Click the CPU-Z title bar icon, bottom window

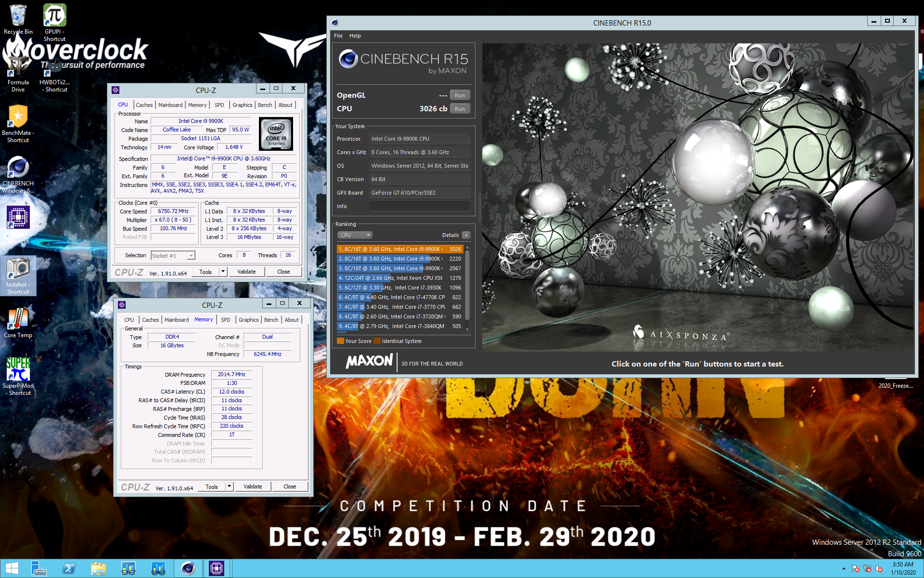(122, 305)
